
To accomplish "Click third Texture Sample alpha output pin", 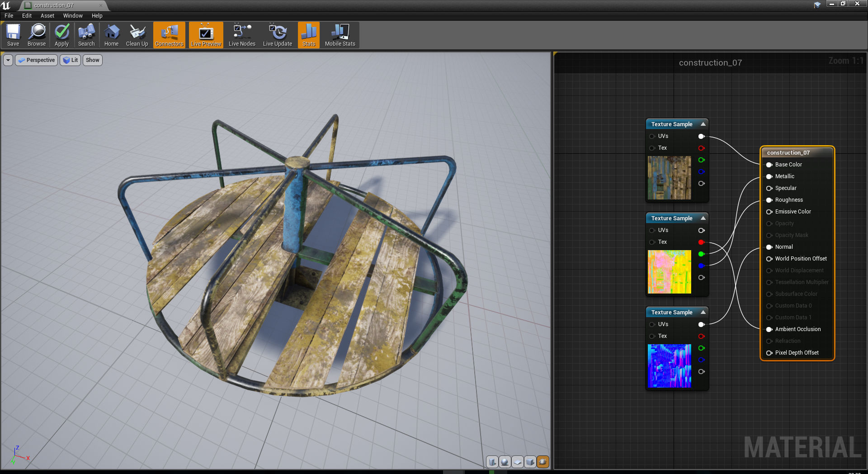I will coord(701,371).
